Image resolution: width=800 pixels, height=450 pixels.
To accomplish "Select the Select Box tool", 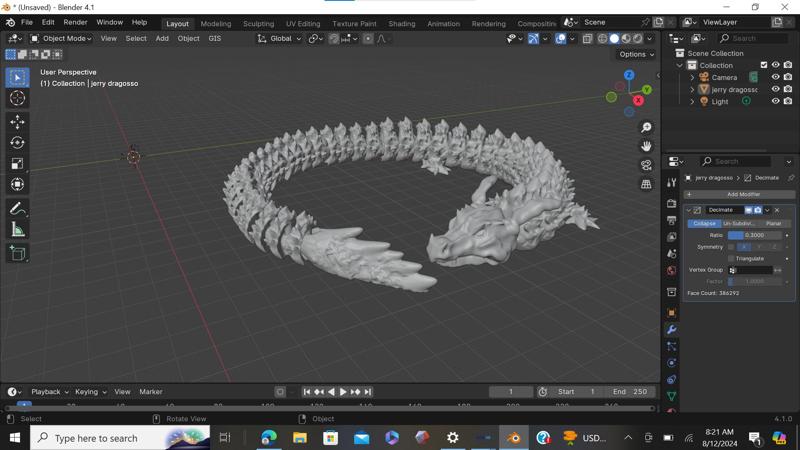I will 17,77.
